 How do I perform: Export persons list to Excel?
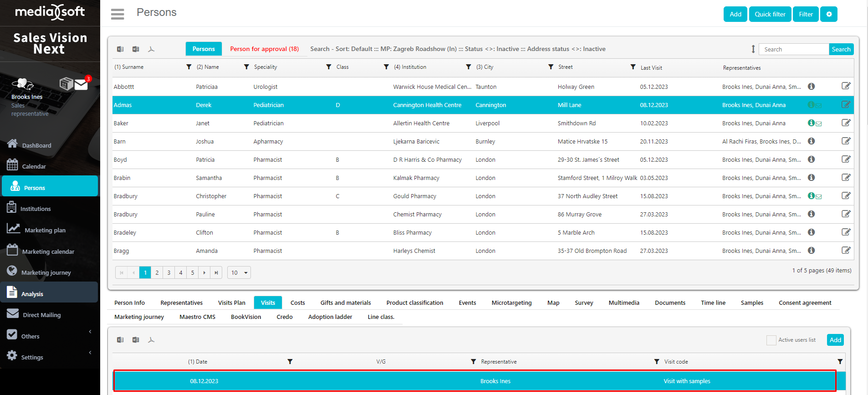[x=120, y=49]
